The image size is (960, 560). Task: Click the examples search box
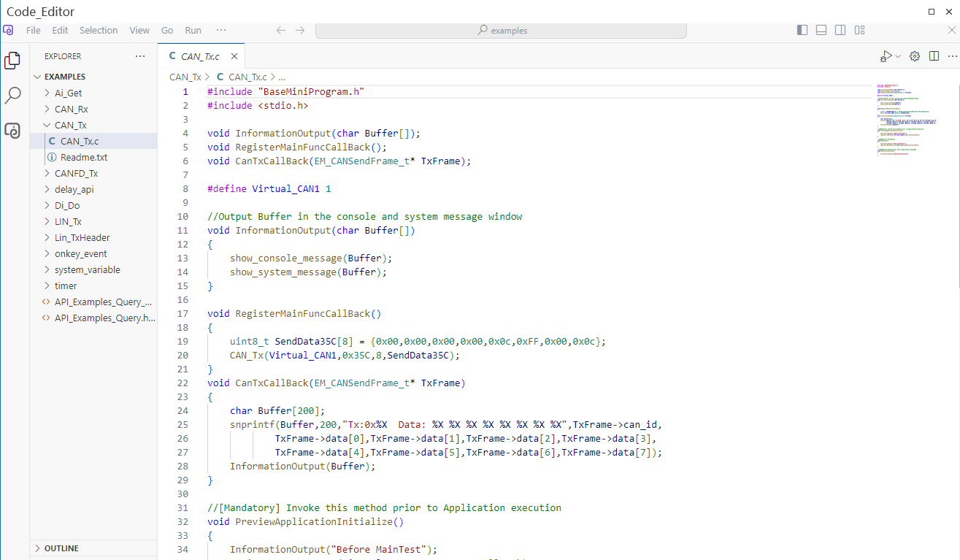(x=501, y=31)
